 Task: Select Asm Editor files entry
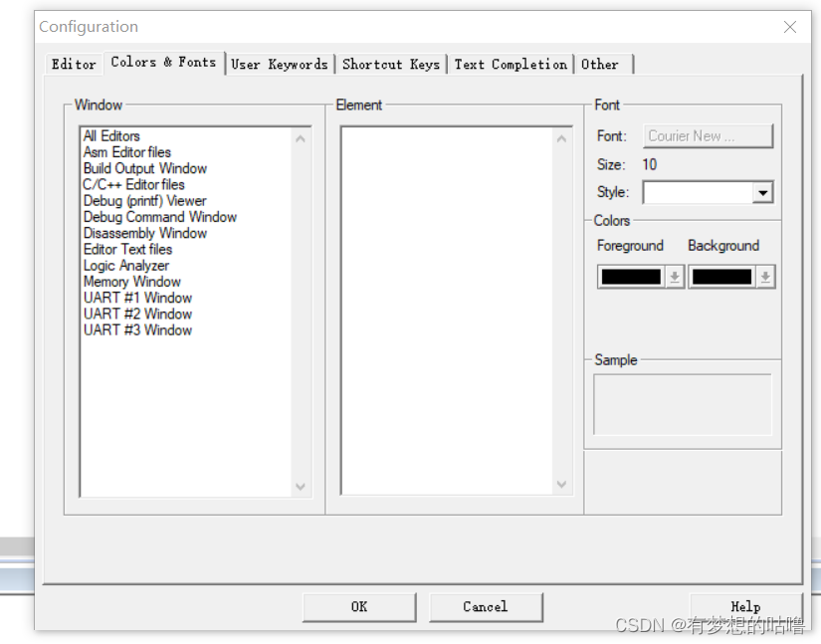tap(127, 152)
